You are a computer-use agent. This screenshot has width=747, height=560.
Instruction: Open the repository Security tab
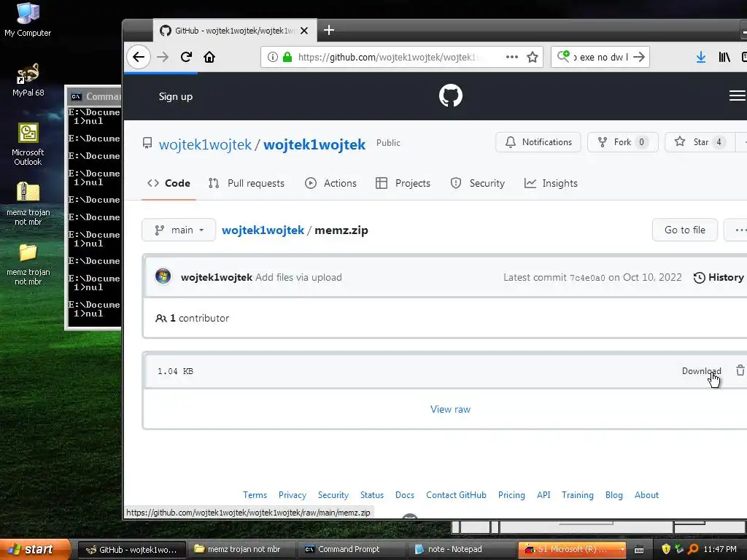477,183
